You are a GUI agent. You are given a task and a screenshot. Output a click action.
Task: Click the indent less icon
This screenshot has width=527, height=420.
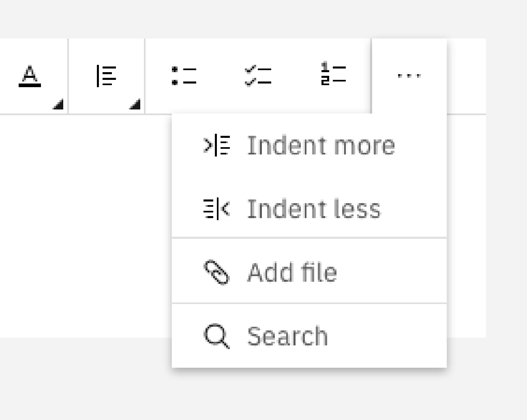click(x=216, y=209)
